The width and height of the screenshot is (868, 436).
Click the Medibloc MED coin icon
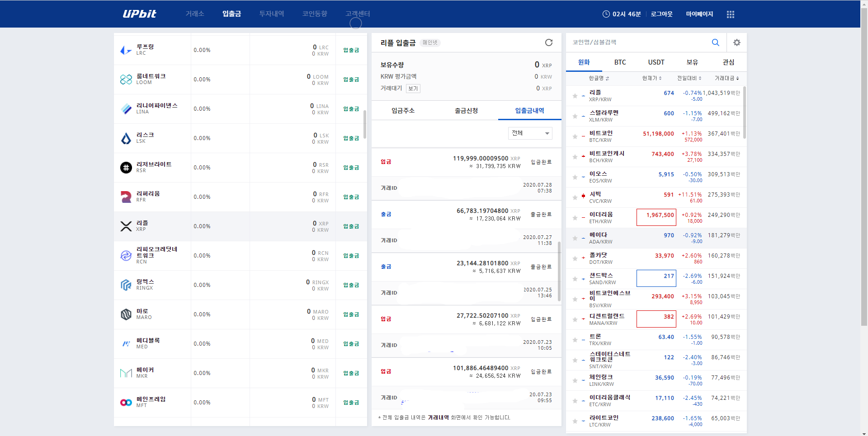pyautogui.click(x=126, y=344)
